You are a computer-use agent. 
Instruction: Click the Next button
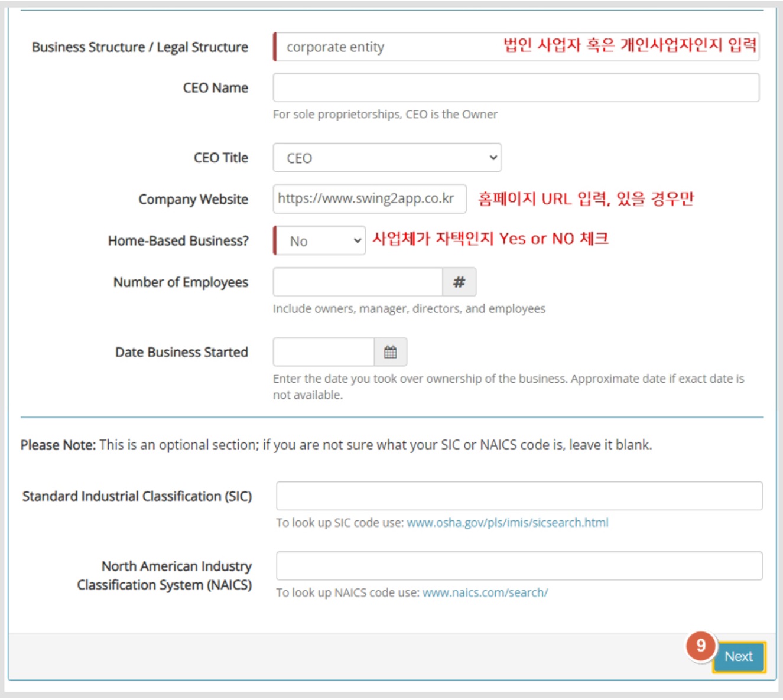tap(739, 657)
